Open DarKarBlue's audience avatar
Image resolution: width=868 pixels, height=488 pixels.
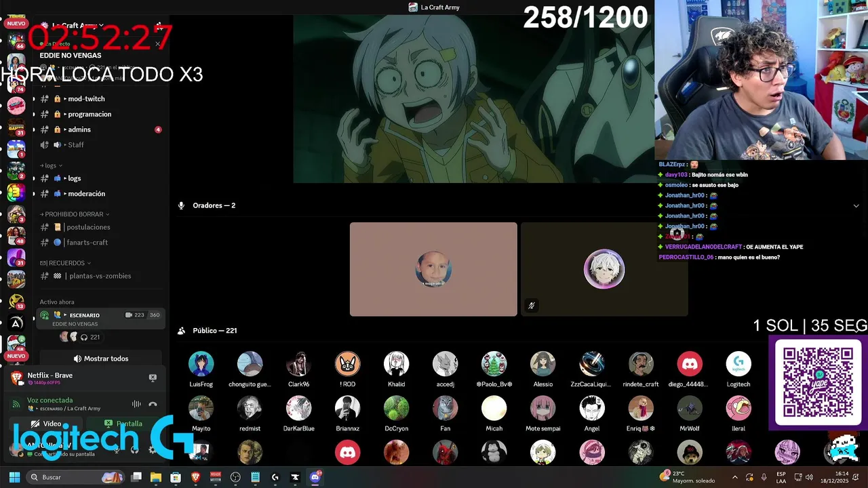[298, 409]
